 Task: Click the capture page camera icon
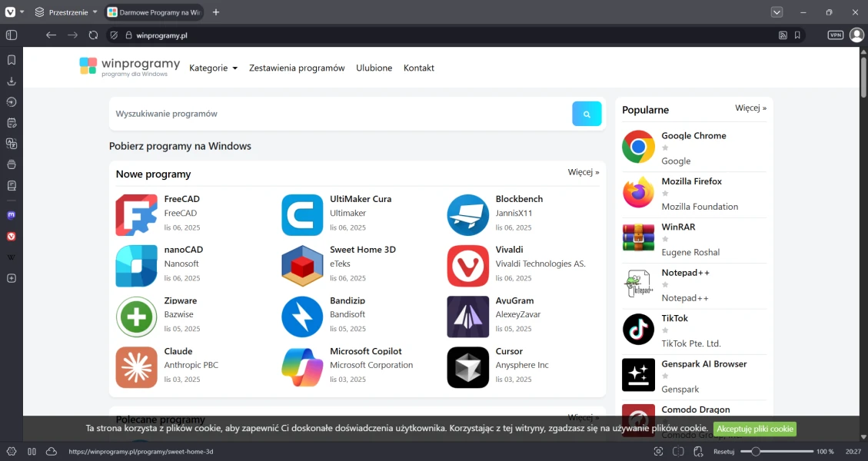coord(658,452)
